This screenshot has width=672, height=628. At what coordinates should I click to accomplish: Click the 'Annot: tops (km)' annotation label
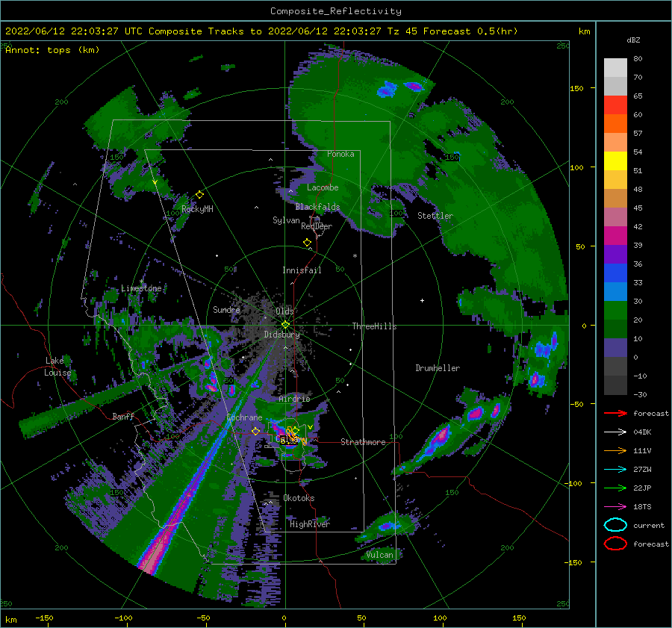tap(52, 50)
